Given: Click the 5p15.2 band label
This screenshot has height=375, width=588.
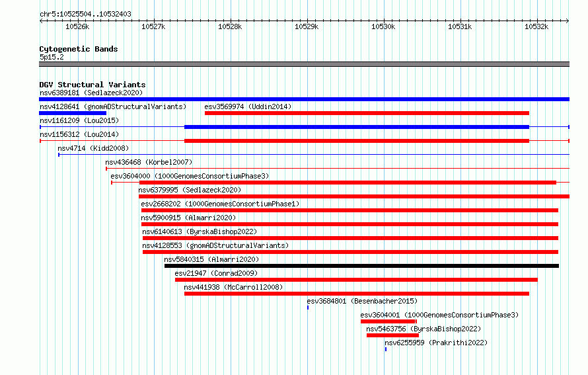Looking at the screenshot, I should (52, 57).
